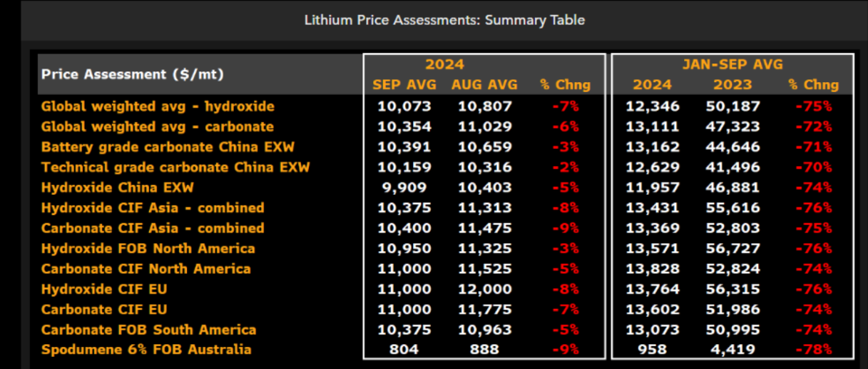Click the 'Carbonate CIF EU' row label

click(x=104, y=310)
